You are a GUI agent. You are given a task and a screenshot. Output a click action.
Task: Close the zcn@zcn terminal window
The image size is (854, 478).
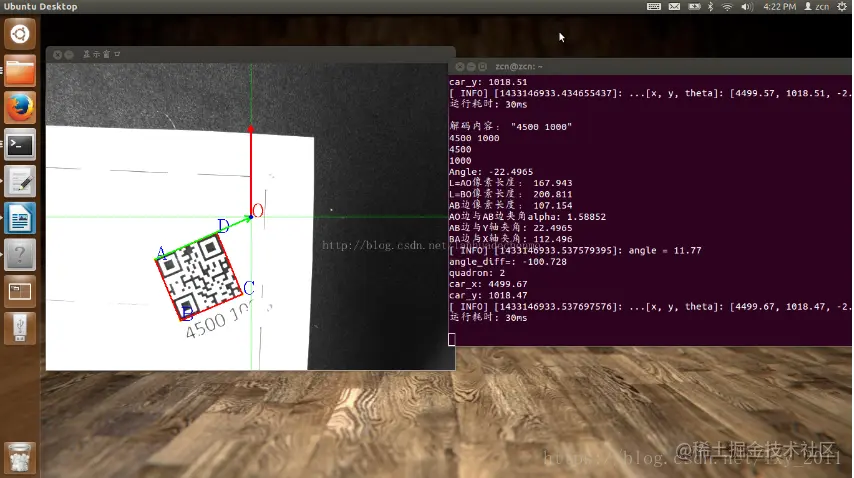coord(460,66)
